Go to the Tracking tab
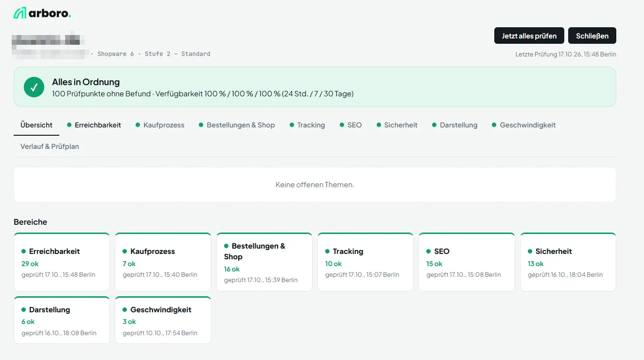 [x=307, y=125]
